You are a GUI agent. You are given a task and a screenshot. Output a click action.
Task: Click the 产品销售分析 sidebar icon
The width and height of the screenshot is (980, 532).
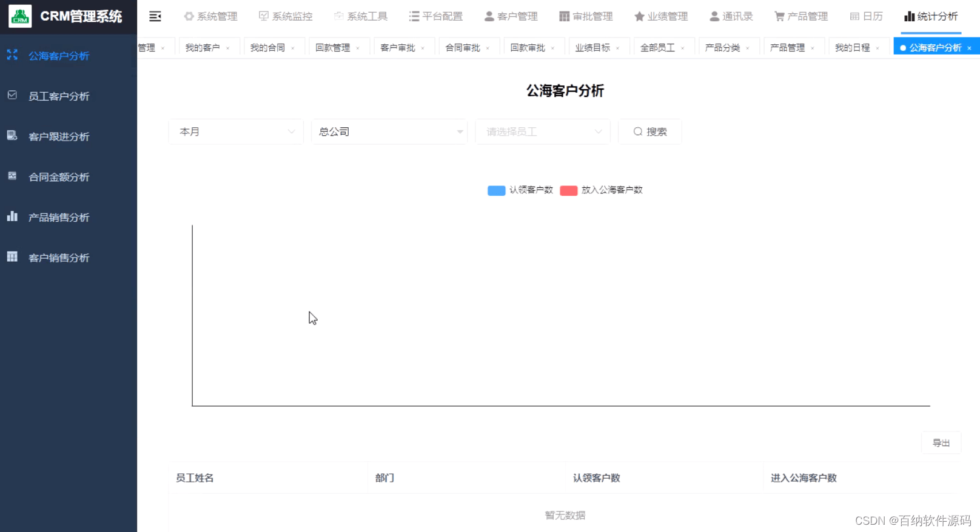12,216
